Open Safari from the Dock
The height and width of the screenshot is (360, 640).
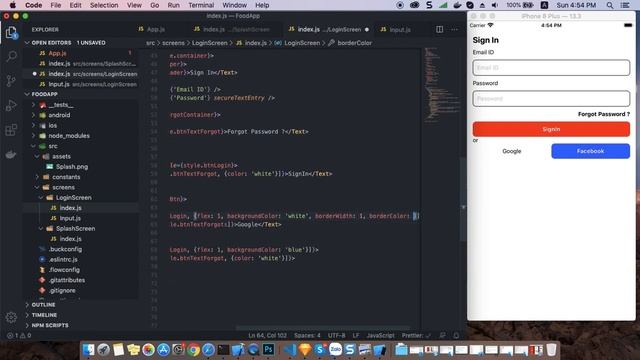pyautogui.click(x=208, y=350)
